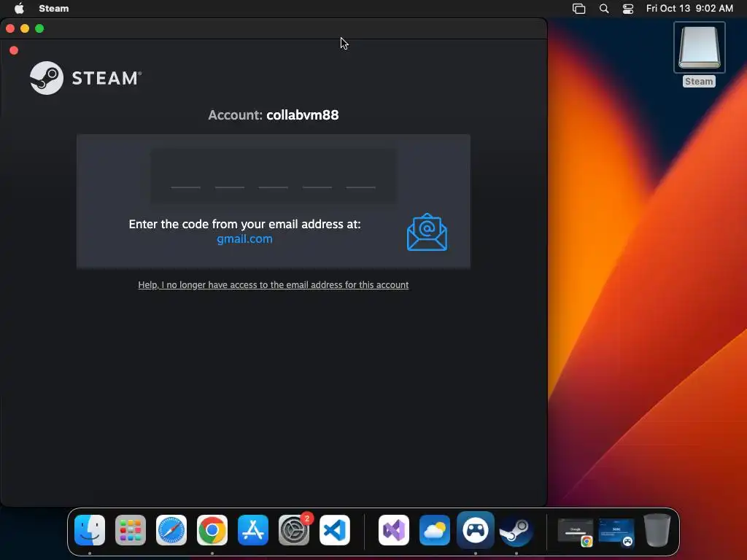This screenshot has height=560, width=747.
Task: Close the Steam window with red button
Action: click(10, 28)
